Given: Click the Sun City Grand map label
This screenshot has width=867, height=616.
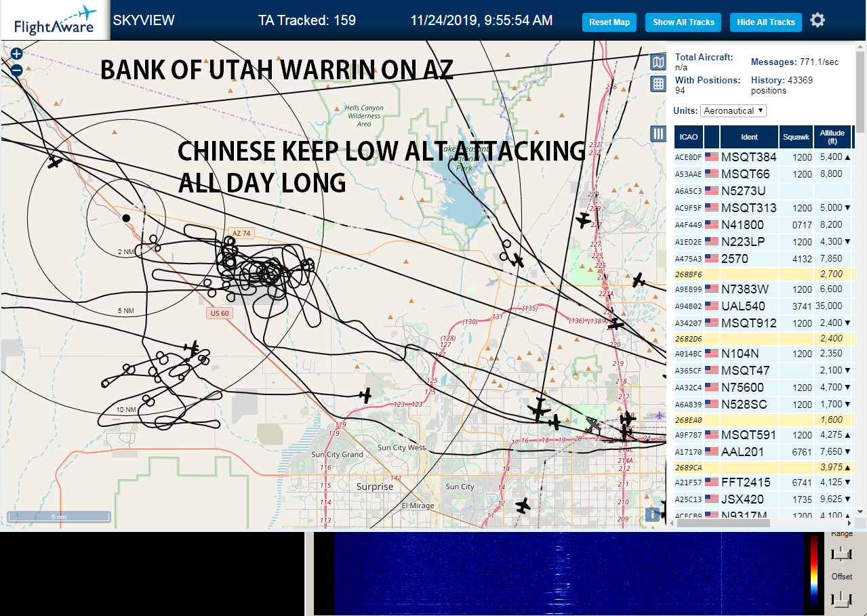Looking at the screenshot, I should point(338,454).
